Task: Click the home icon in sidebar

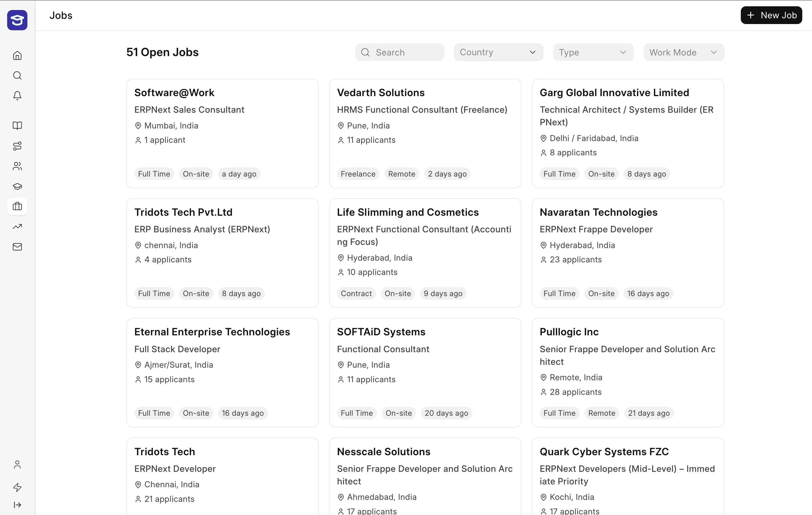Action: pyautogui.click(x=17, y=56)
